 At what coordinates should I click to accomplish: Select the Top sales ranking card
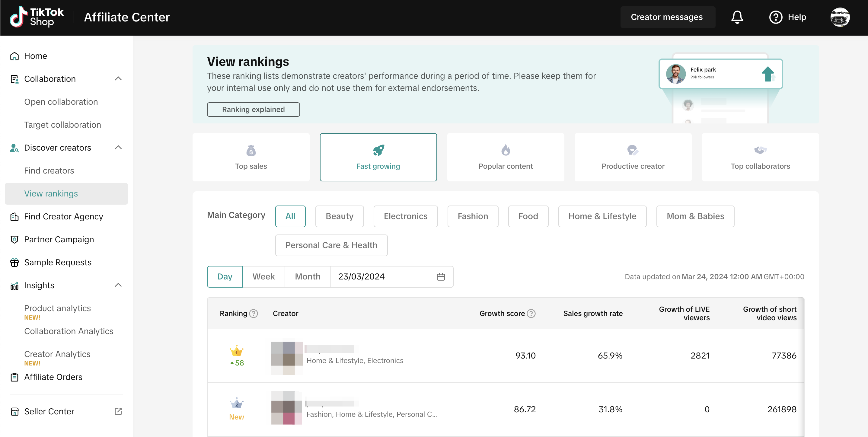click(251, 157)
